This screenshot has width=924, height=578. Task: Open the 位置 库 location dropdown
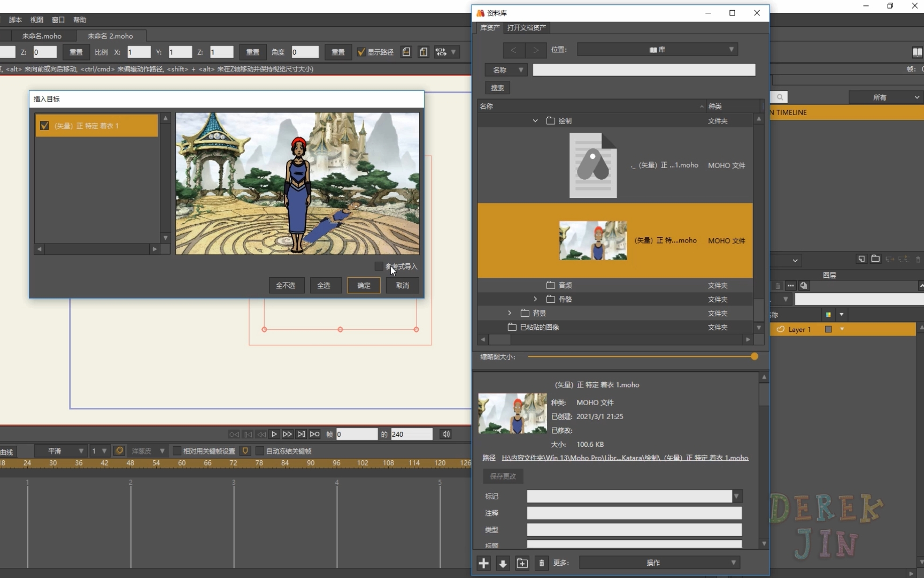[657, 49]
